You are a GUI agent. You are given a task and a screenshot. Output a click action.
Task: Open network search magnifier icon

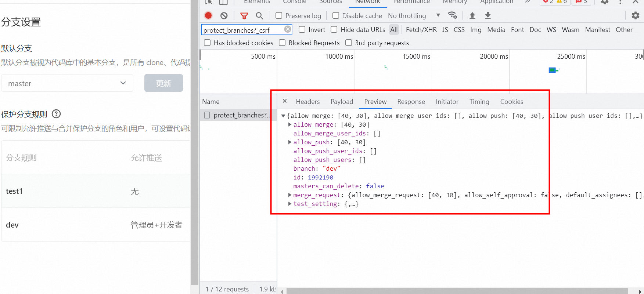259,15
